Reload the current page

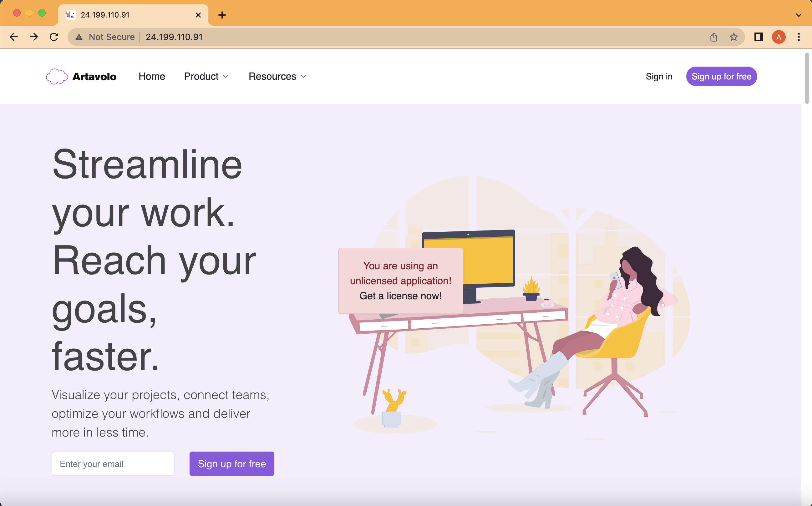click(x=54, y=37)
